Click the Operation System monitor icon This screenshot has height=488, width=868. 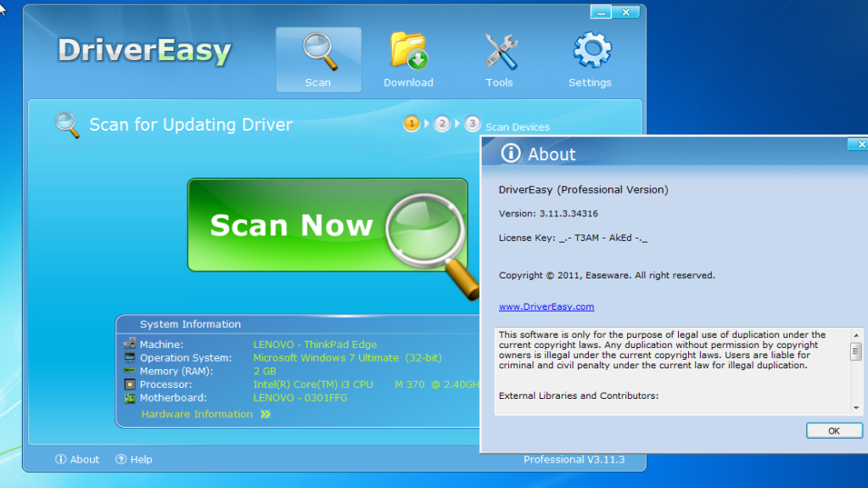[130, 357]
